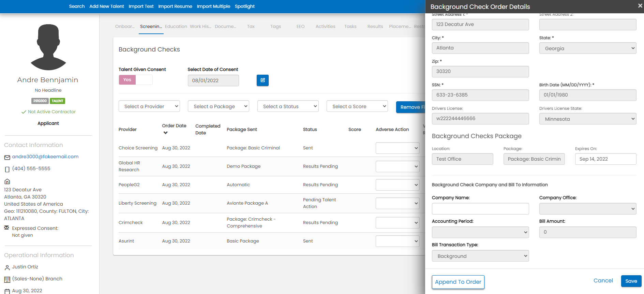Open Bill Transaction Type dropdown showing Background
The image size is (644, 294).
tap(480, 256)
